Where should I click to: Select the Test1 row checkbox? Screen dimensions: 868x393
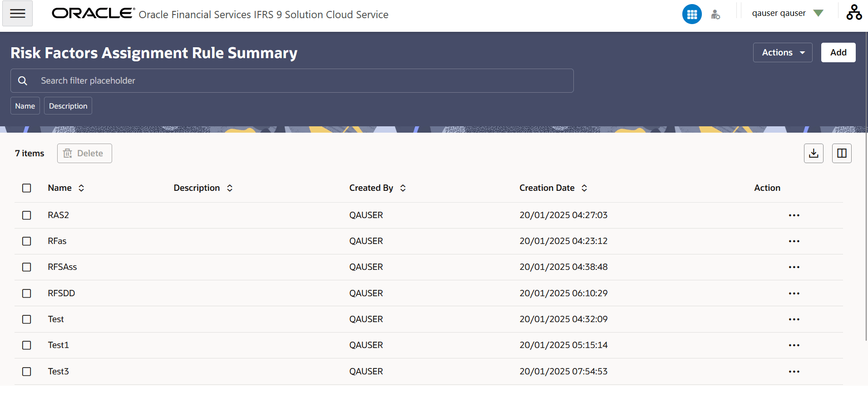click(x=27, y=345)
